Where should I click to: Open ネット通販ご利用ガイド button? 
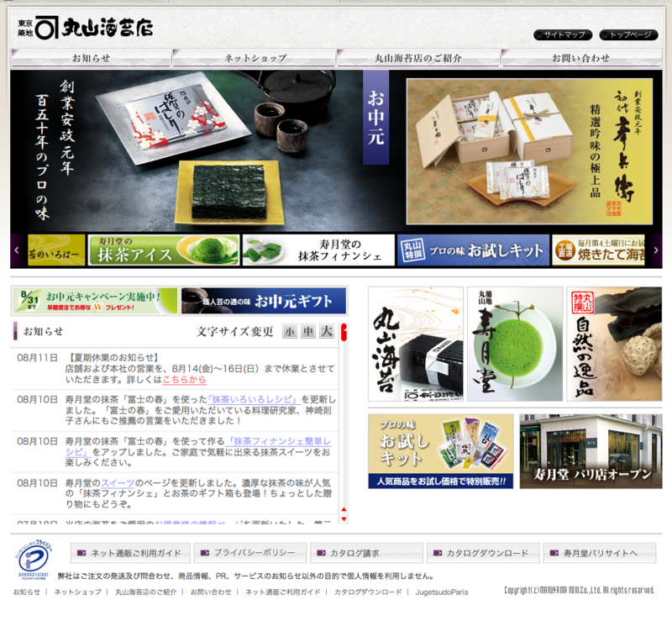pyautogui.click(x=131, y=553)
